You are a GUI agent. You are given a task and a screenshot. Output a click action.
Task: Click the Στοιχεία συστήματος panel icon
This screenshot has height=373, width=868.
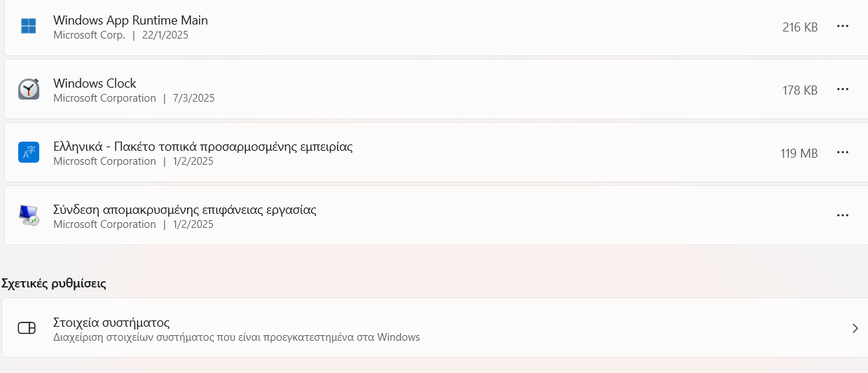coord(27,328)
